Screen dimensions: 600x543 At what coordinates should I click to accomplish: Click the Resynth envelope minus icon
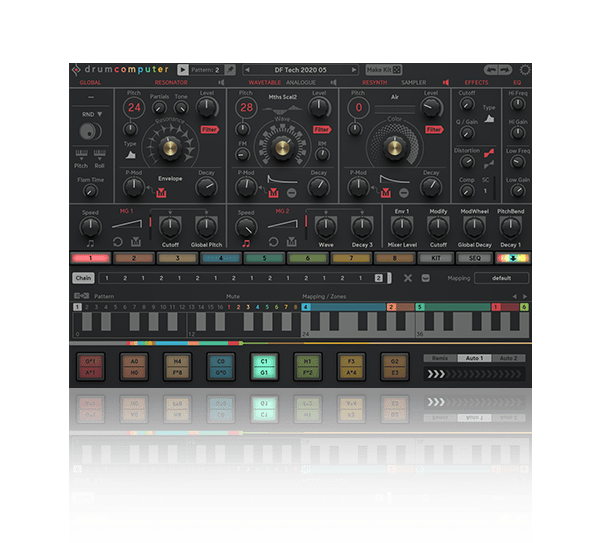(x=404, y=193)
